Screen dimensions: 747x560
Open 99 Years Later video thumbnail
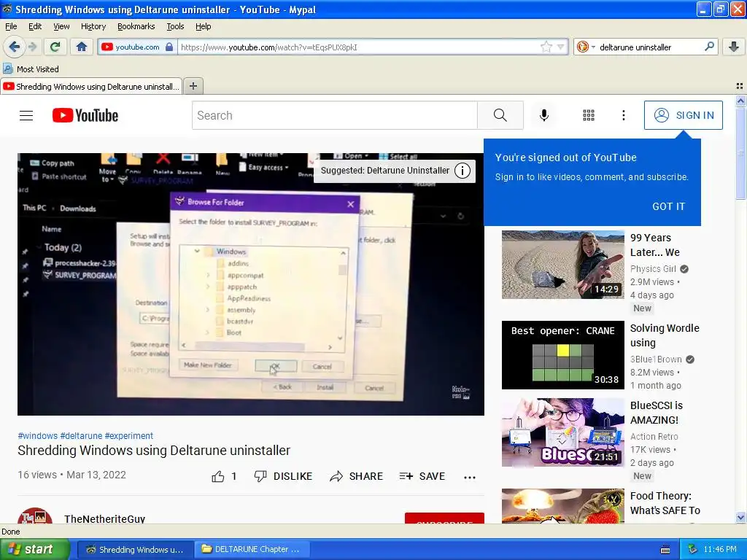click(x=562, y=264)
